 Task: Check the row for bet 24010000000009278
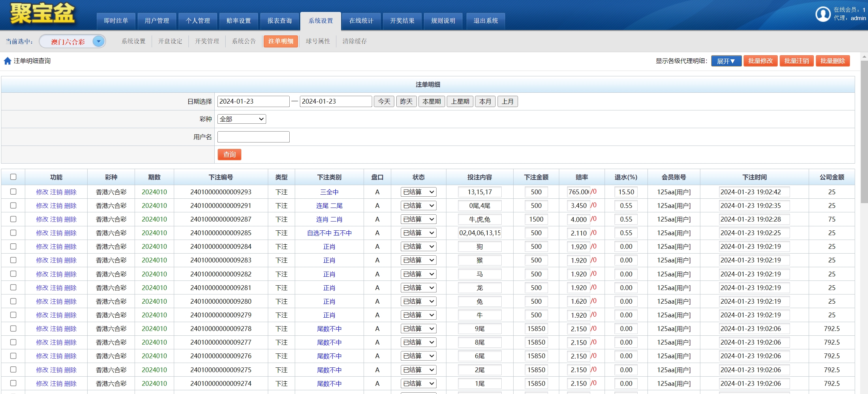pos(13,329)
